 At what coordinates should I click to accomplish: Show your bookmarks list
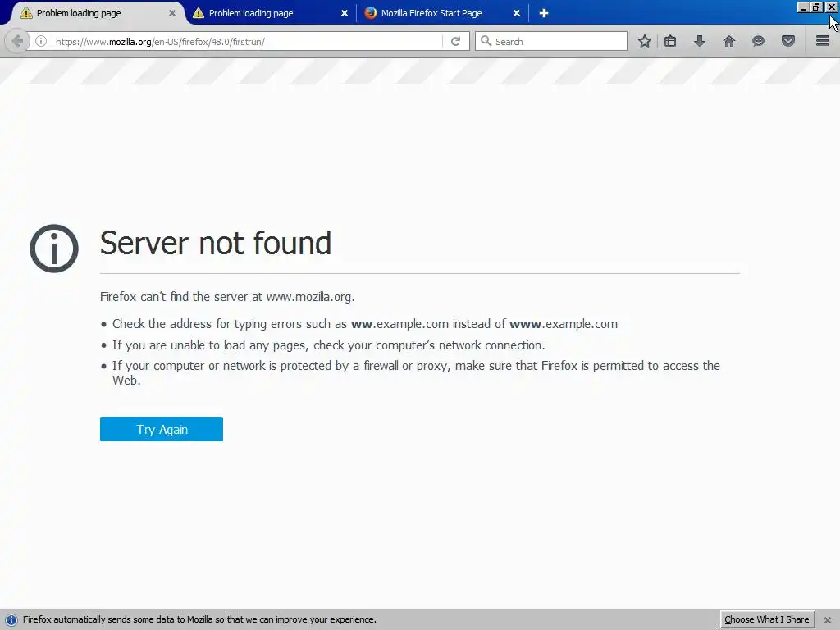point(670,41)
